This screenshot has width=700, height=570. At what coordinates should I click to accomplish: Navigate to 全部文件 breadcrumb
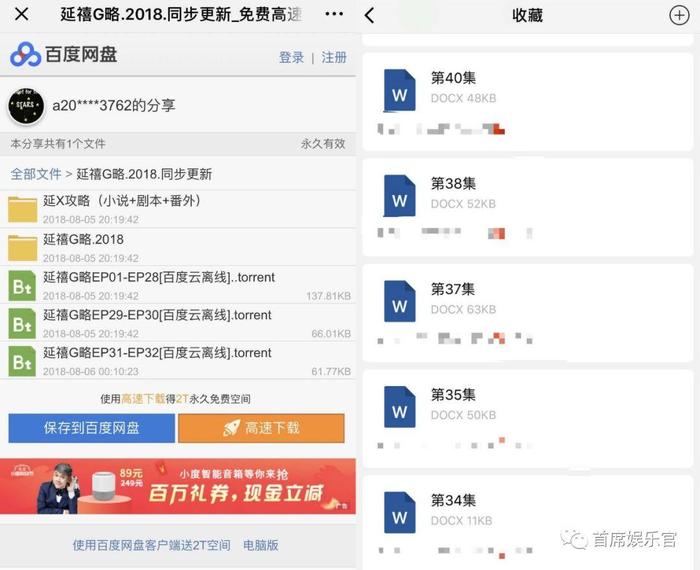click(36, 174)
